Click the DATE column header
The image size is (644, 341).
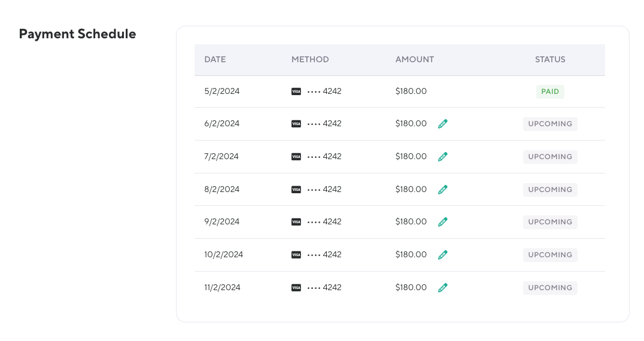(x=215, y=60)
